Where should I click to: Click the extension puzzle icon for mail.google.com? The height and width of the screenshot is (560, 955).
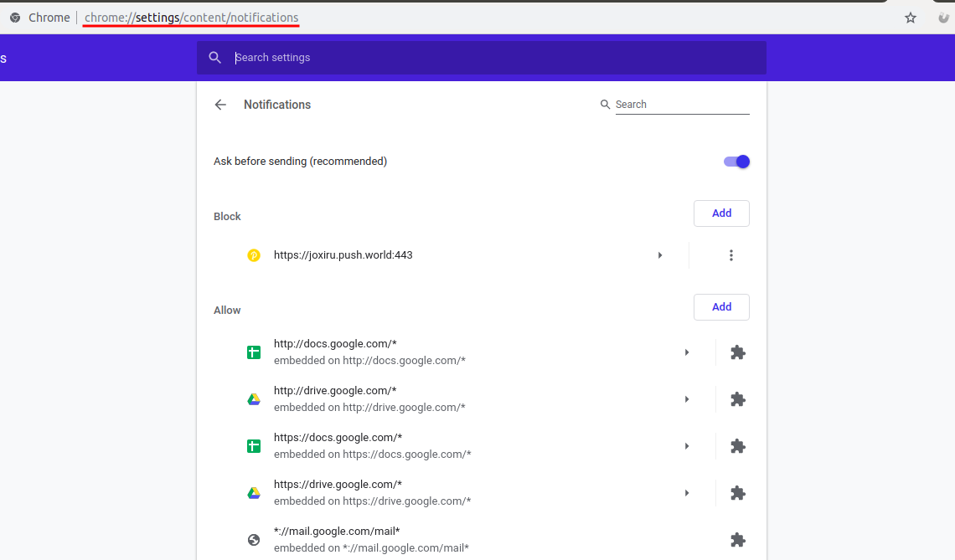point(737,540)
